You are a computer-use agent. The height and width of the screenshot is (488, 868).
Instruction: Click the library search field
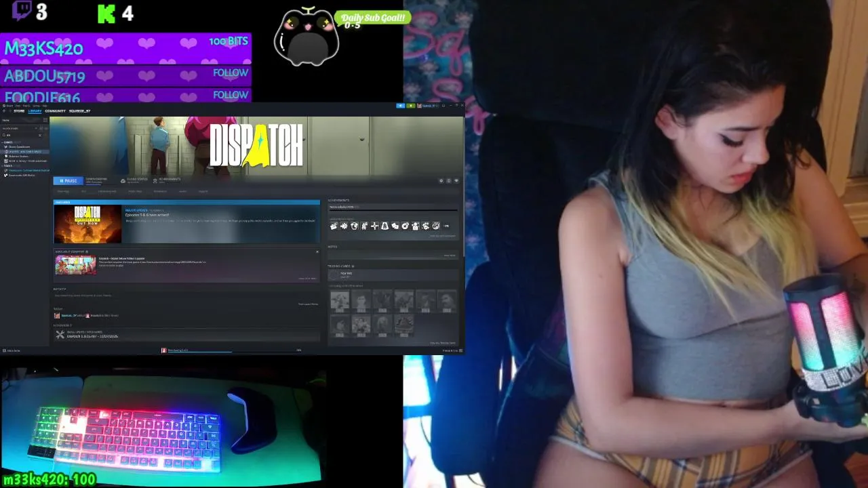tap(20, 135)
